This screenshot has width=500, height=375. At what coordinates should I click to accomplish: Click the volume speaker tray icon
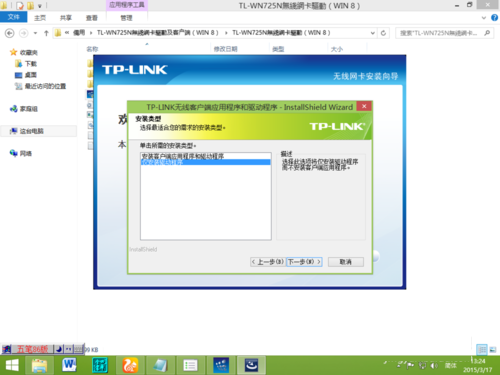click(434, 366)
